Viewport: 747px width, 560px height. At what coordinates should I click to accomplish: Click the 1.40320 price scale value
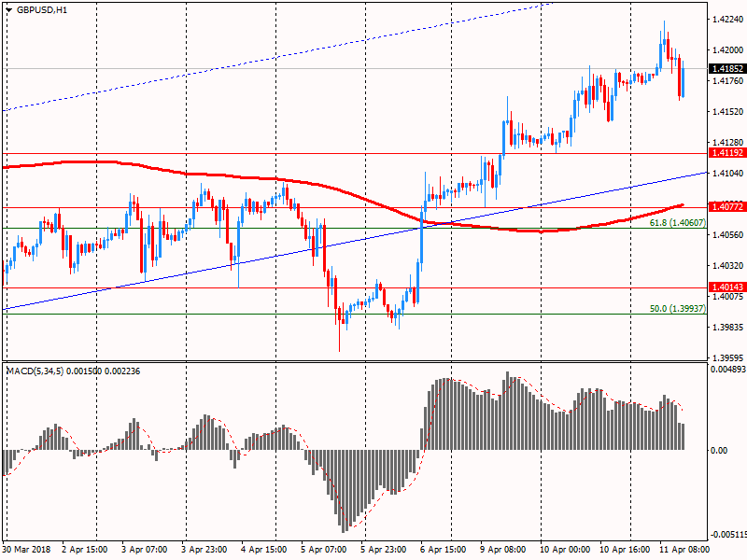727,266
